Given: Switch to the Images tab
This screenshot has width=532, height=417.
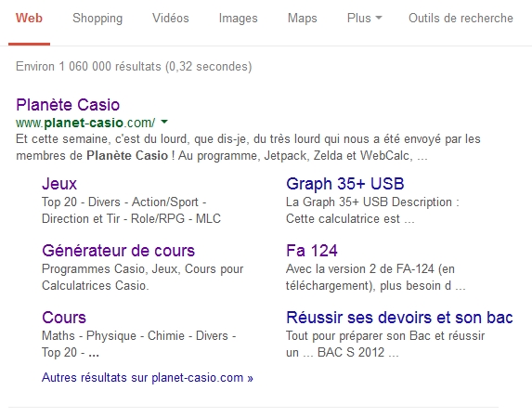Looking at the screenshot, I should (239, 18).
